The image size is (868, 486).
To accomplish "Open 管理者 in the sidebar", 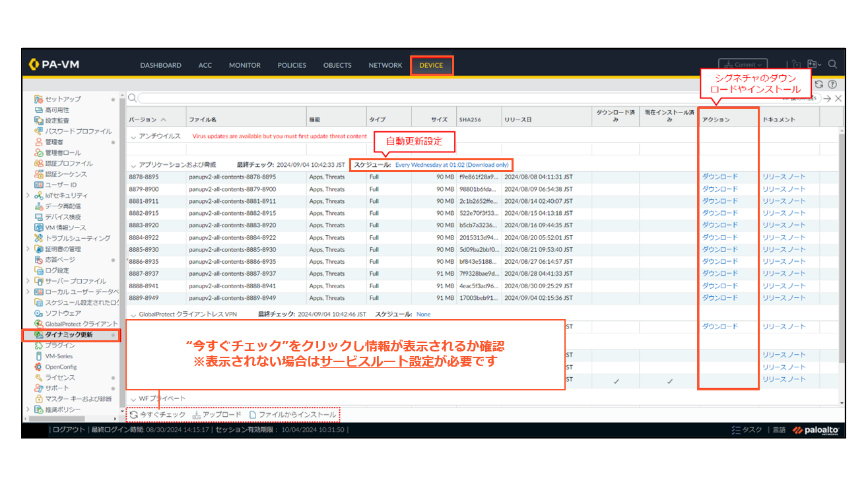I will pyautogui.click(x=54, y=142).
